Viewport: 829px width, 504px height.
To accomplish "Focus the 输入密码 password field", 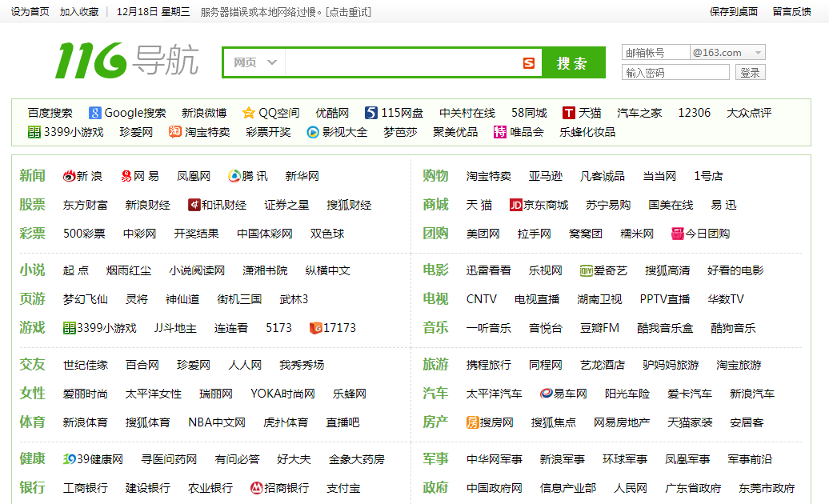I will [x=675, y=72].
